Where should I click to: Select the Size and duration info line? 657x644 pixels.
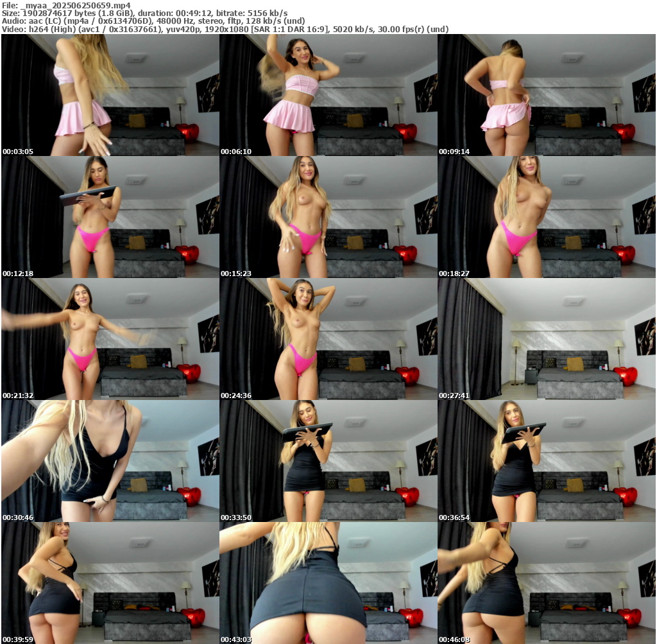click(x=144, y=13)
